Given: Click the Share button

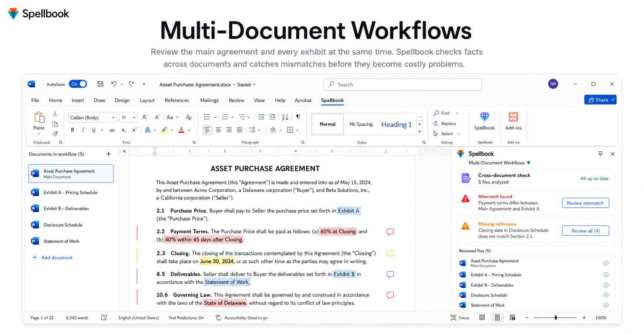Looking at the screenshot, I should pyautogui.click(x=600, y=100).
